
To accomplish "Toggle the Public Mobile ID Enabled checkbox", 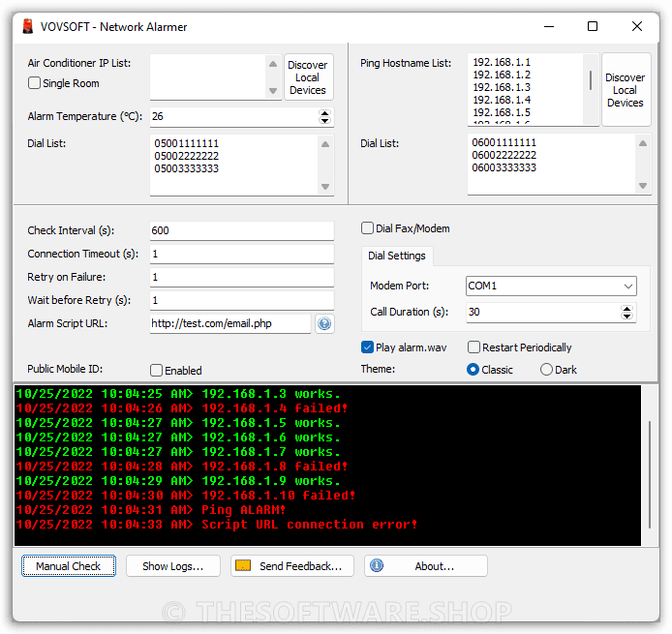I will click(x=157, y=370).
